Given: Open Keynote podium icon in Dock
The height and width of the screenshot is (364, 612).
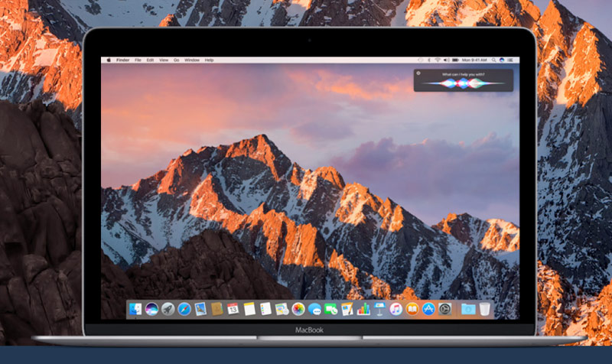Looking at the screenshot, I should [379, 310].
